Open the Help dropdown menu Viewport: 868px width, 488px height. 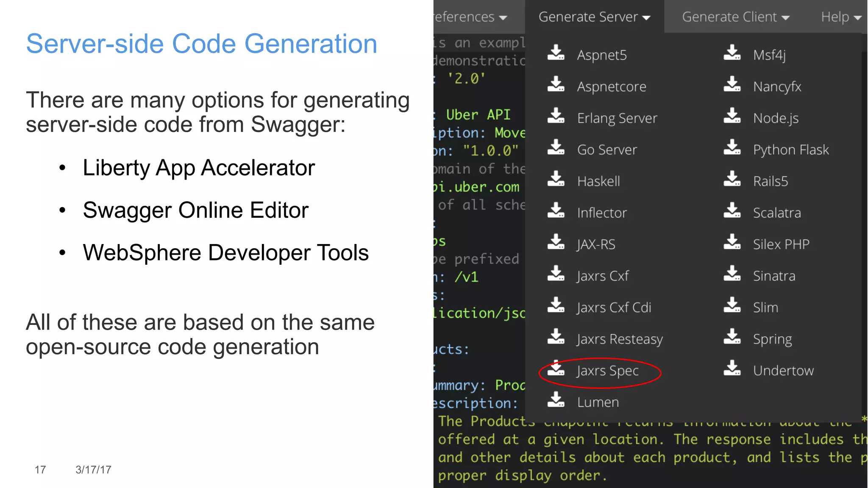click(841, 17)
